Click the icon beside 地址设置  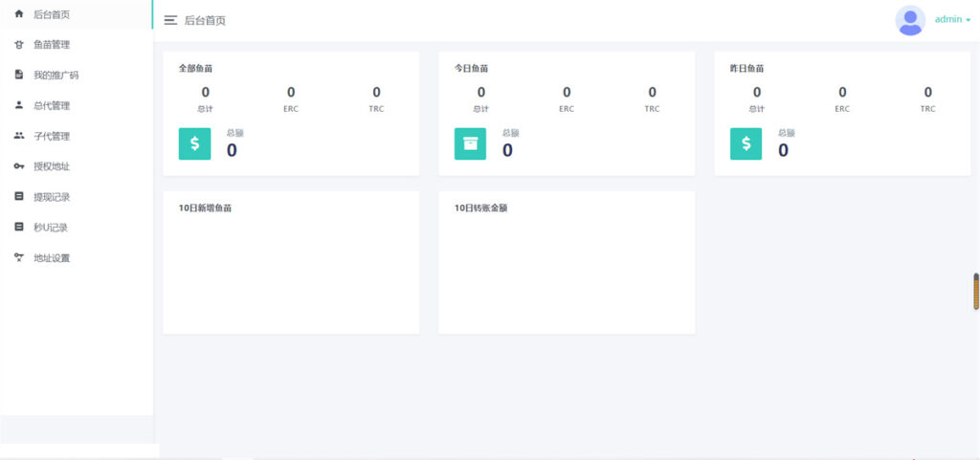19,258
